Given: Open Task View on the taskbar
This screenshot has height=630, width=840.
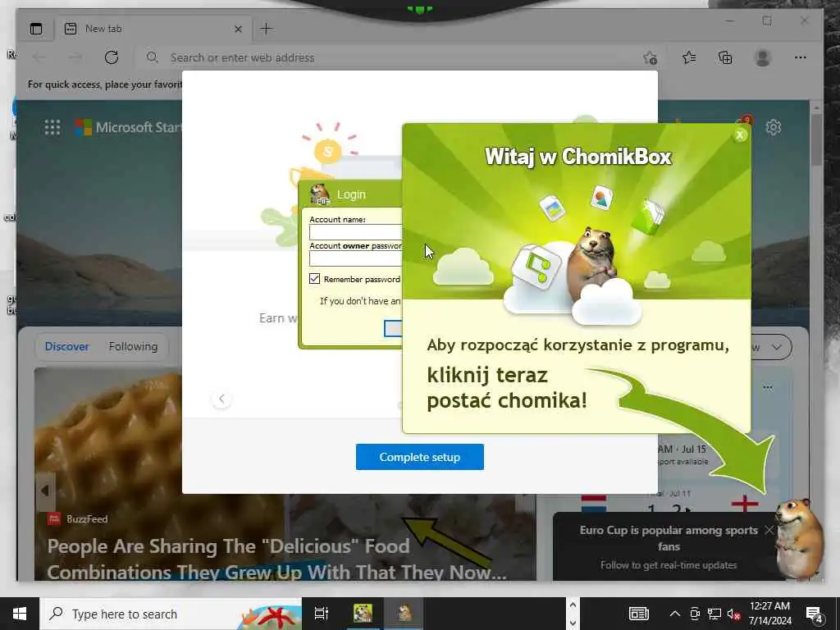Looking at the screenshot, I should click(322, 614).
